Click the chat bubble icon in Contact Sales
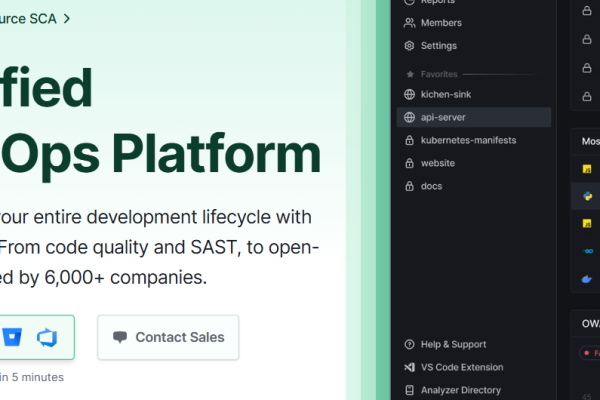 120,337
